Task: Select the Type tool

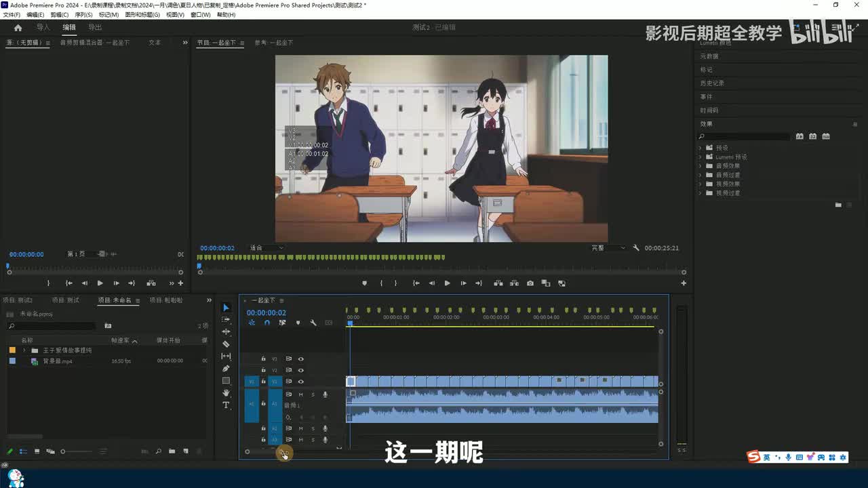Action: (226, 405)
